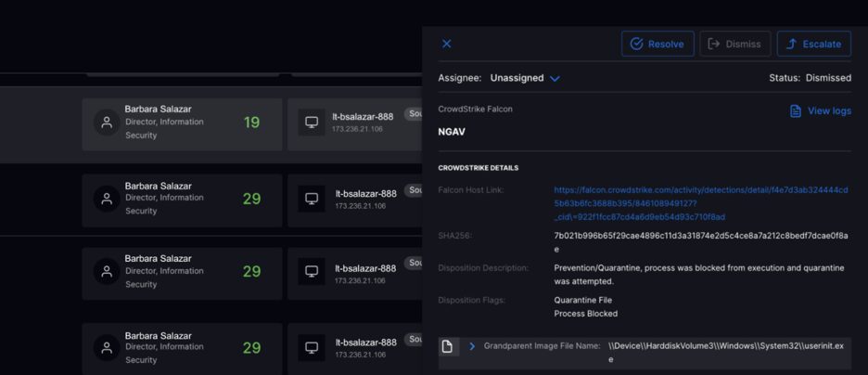
Task: Click Barbara Salazar name in score 19 row
Action: [158, 110]
